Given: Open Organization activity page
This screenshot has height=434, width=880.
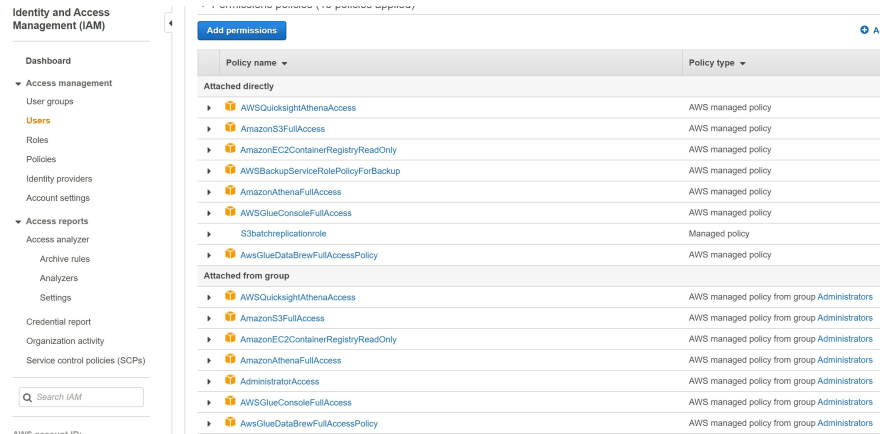Looking at the screenshot, I should (x=65, y=341).
